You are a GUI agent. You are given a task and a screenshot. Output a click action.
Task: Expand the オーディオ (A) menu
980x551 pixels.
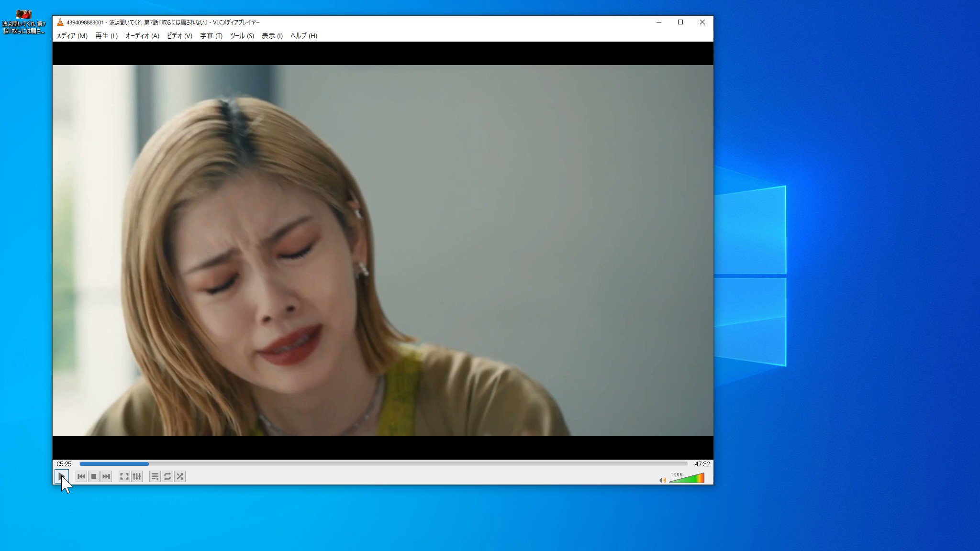(x=142, y=36)
